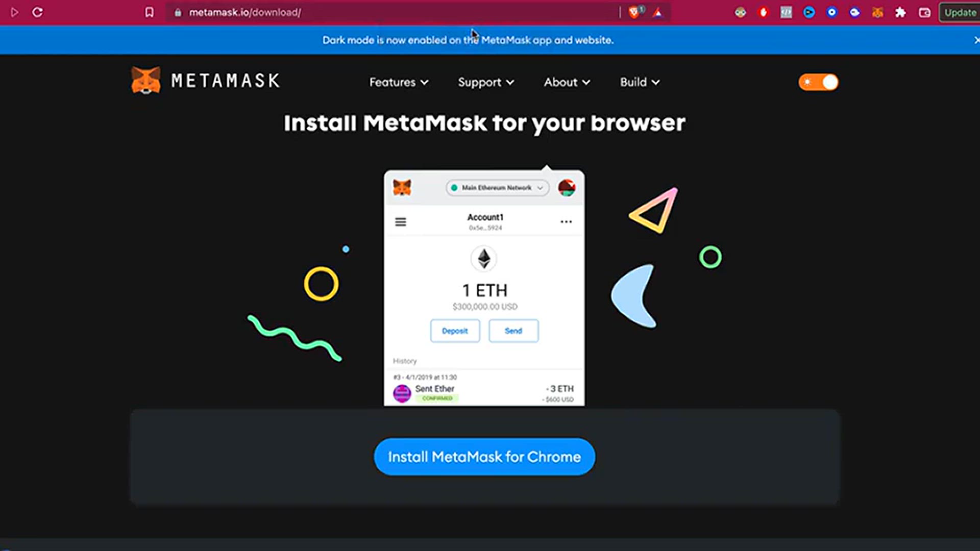Click the Deposit button in wallet preview
The image size is (980, 551).
click(455, 331)
